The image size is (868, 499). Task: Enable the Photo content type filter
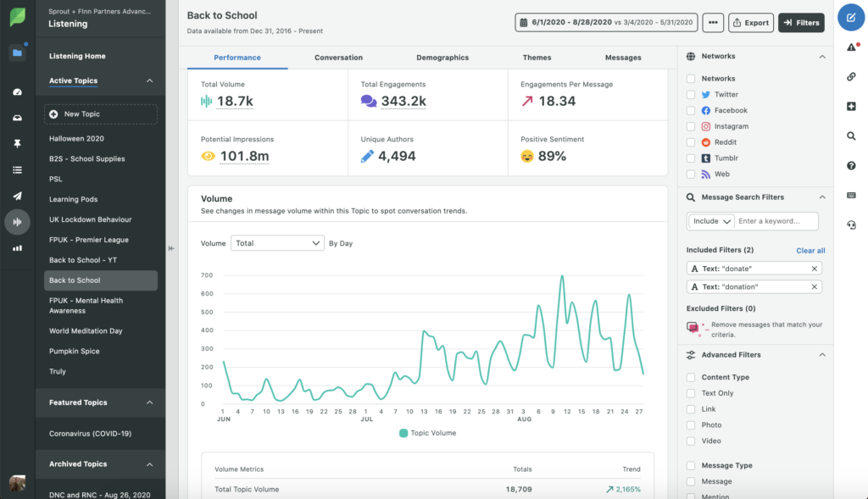click(692, 424)
